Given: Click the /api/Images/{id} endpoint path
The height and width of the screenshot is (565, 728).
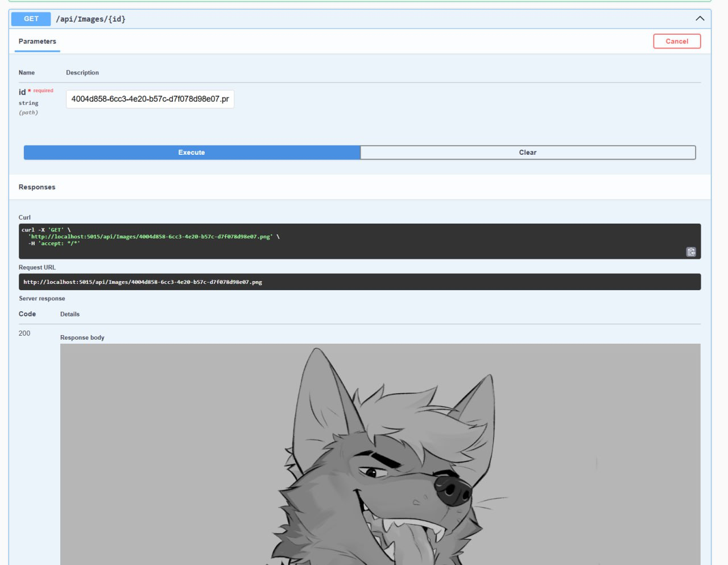Looking at the screenshot, I should tap(91, 19).
